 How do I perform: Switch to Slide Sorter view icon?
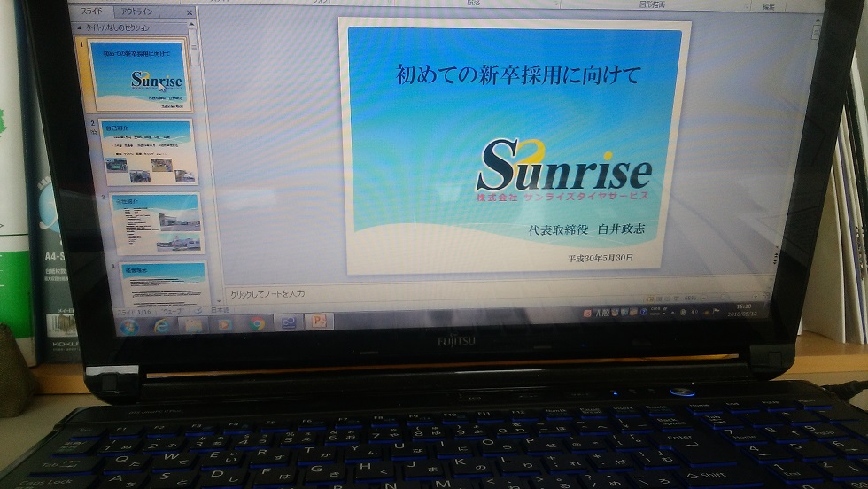coord(659,299)
